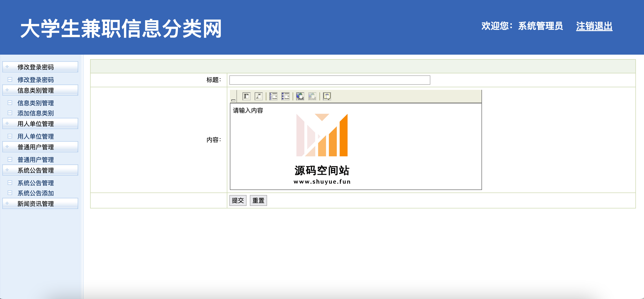The height and width of the screenshot is (299, 644).
Task: Click the insert hyperlink globe icon
Action: coord(300,96)
